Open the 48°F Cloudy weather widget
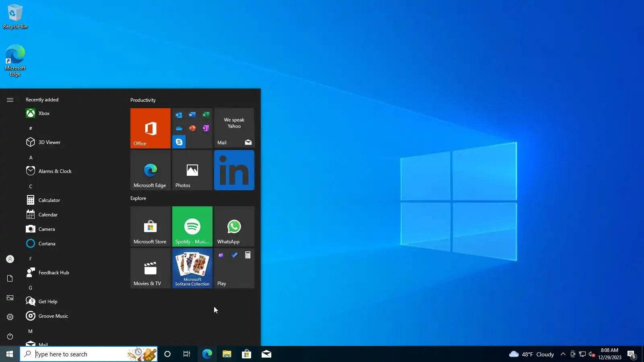The width and height of the screenshot is (644, 362). (x=532, y=354)
